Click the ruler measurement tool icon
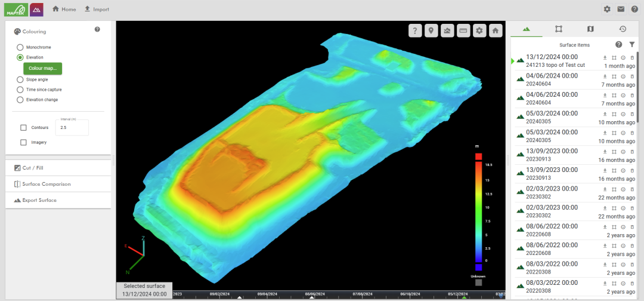 (x=463, y=31)
